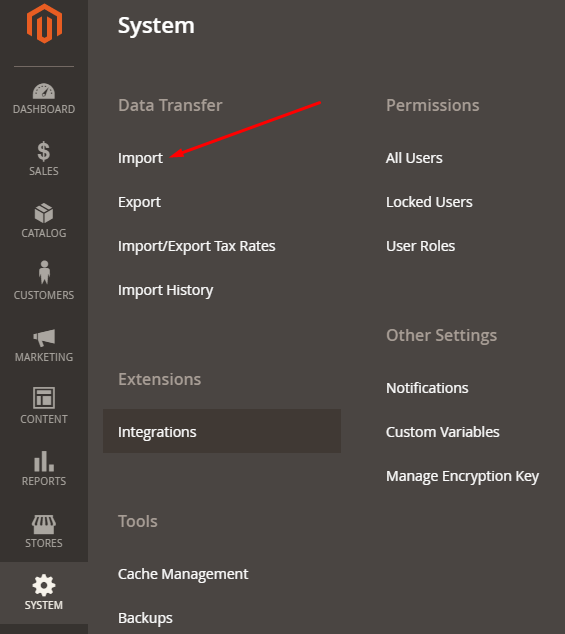The height and width of the screenshot is (634, 565).
Task: Open Cache Management under Tools
Action: pyautogui.click(x=183, y=574)
